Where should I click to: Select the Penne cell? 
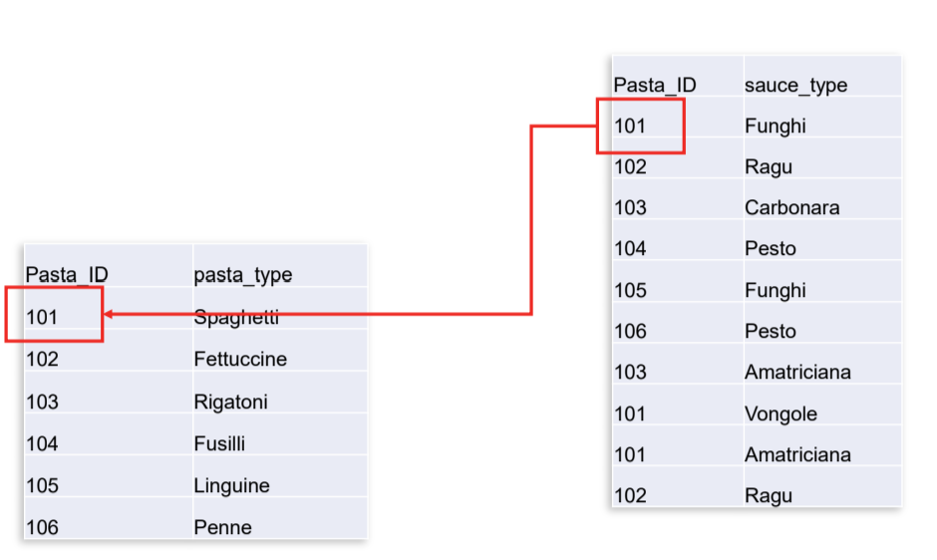[222, 527]
